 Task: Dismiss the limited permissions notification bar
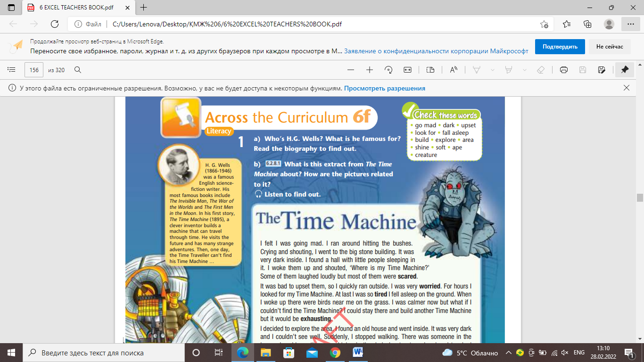click(x=627, y=88)
